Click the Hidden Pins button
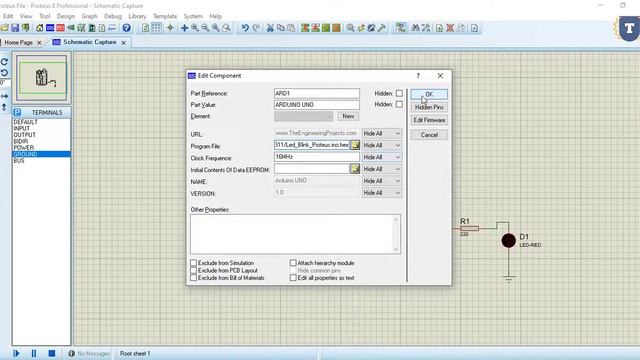This screenshot has width=640, height=360. tap(429, 107)
